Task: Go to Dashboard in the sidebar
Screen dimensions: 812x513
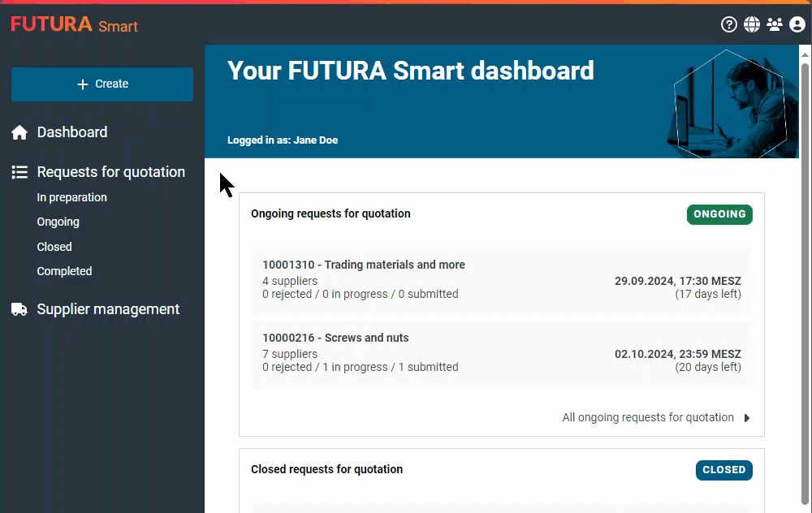Action: tap(71, 132)
